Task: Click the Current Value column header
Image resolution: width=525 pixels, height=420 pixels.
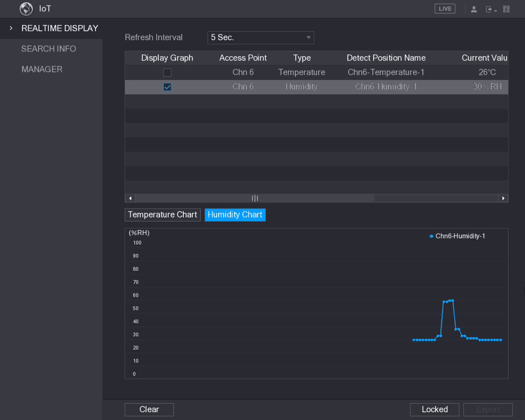Action: pos(484,58)
